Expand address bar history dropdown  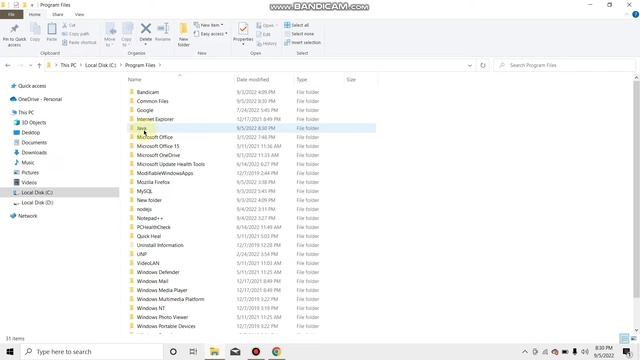coord(470,65)
